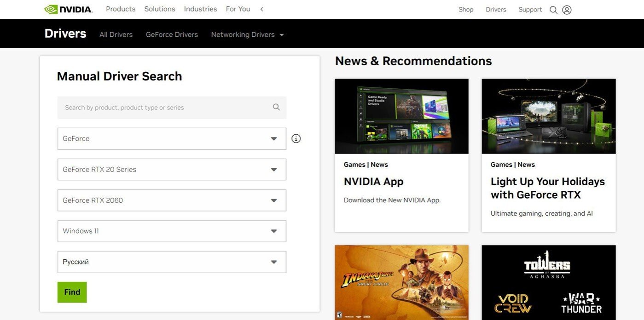
Task: Go to All Drivers tab
Action: click(x=116, y=34)
